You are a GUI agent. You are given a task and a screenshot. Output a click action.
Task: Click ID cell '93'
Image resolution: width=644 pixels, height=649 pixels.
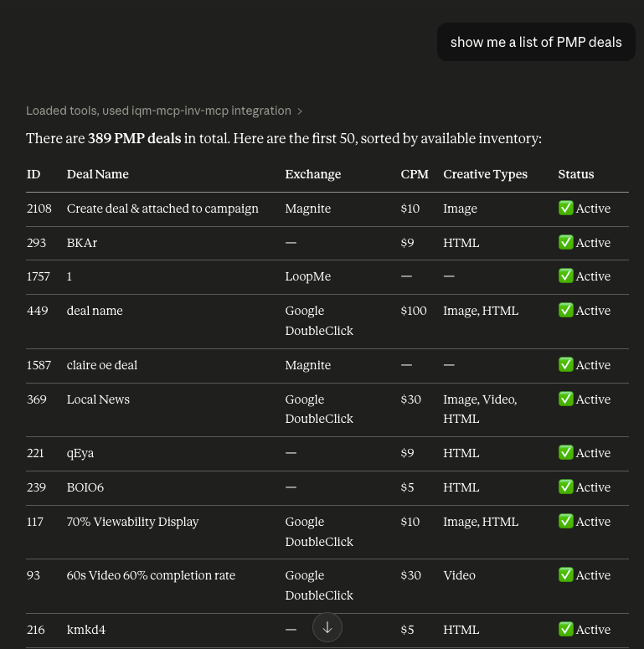pos(33,575)
